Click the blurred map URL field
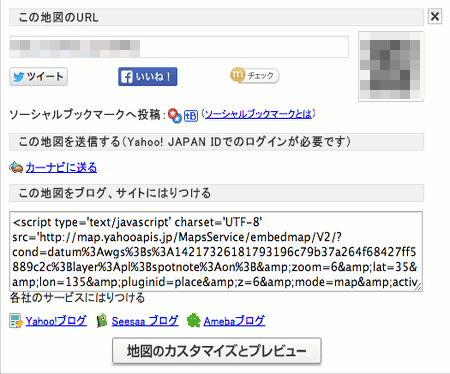This screenshot has width=450, height=374. pos(179,47)
